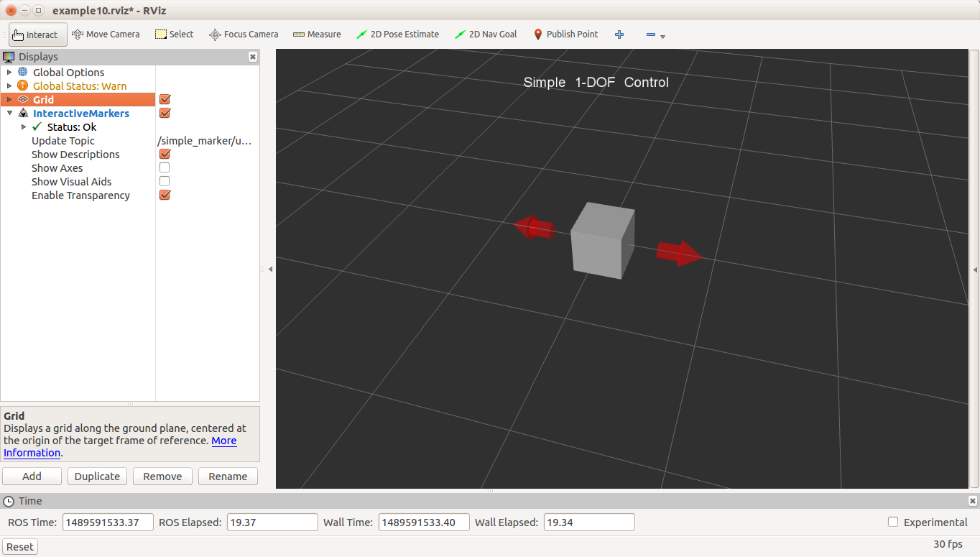Click the left red arrow marker control
Screen dimensions: 980x557
(x=534, y=228)
